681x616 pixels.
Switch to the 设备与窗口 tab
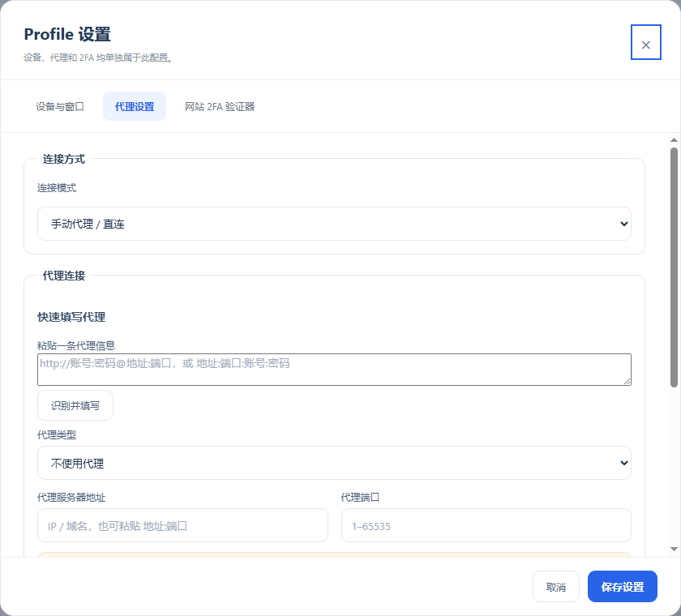pos(60,106)
